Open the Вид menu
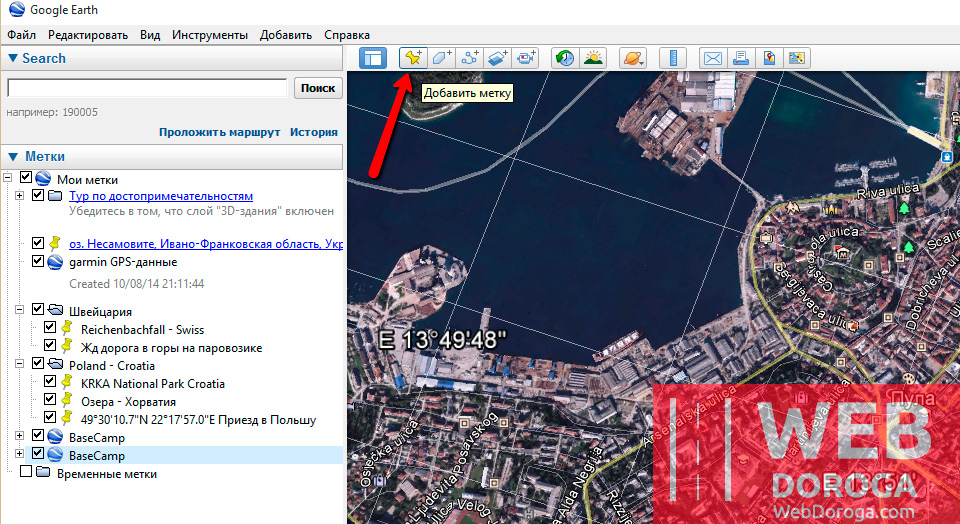960x524 pixels. pyautogui.click(x=150, y=35)
